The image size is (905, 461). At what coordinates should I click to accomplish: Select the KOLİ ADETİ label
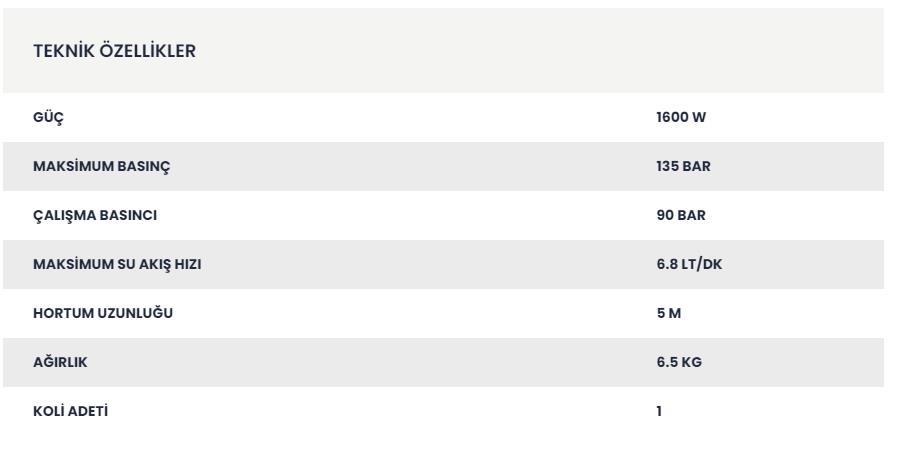pyautogui.click(x=70, y=411)
